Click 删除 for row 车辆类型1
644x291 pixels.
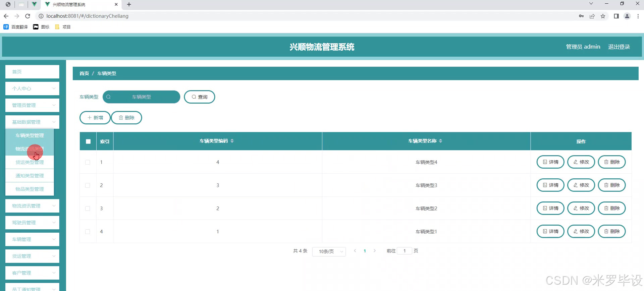click(x=612, y=231)
